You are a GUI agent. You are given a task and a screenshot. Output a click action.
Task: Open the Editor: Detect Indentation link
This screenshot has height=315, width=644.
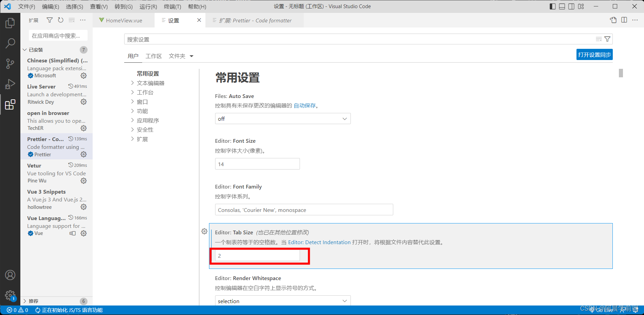tap(319, 242)
